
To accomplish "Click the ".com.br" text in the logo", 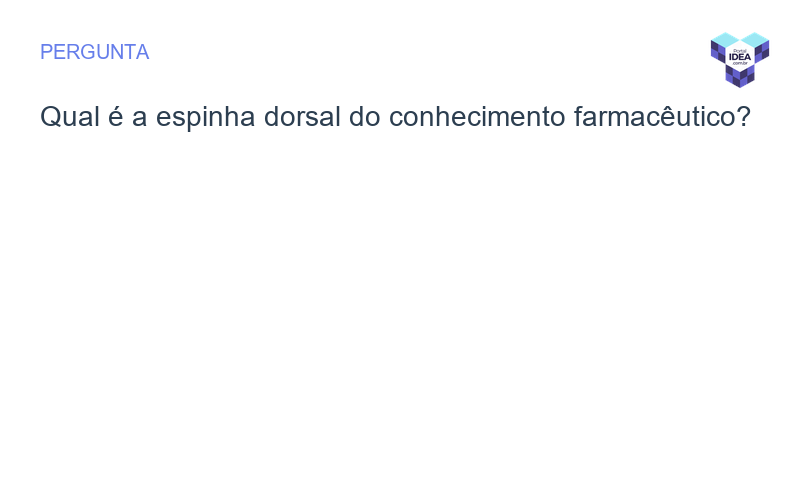I will (740, 64).
